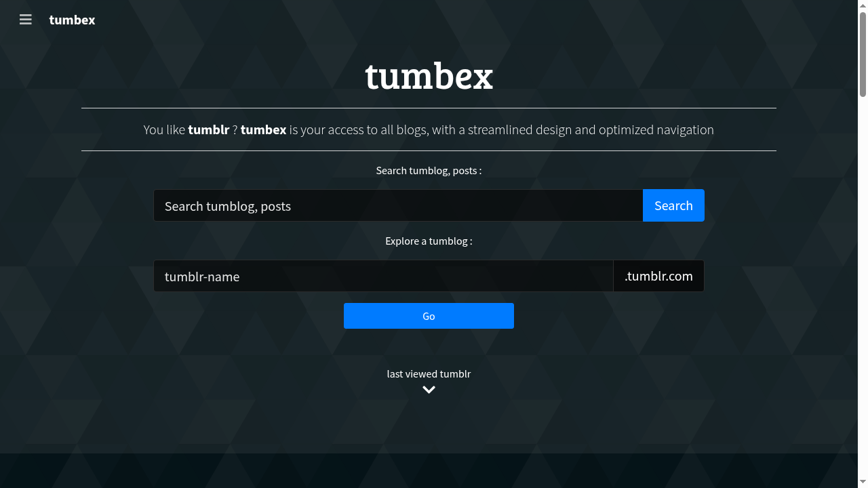Click the bold tumblr word in the tagline

click(x=208, y=129)
